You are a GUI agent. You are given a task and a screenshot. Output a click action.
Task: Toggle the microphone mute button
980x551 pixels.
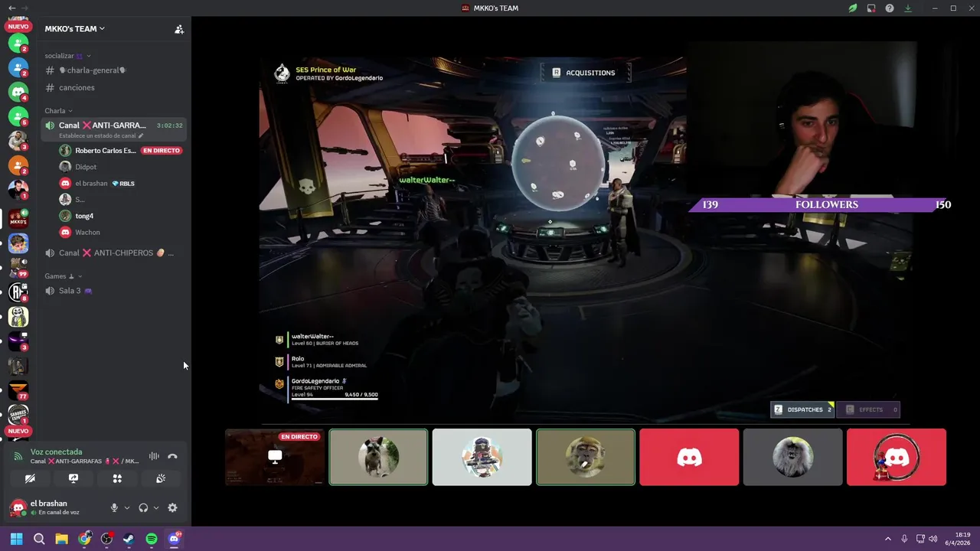coord(114,507)
